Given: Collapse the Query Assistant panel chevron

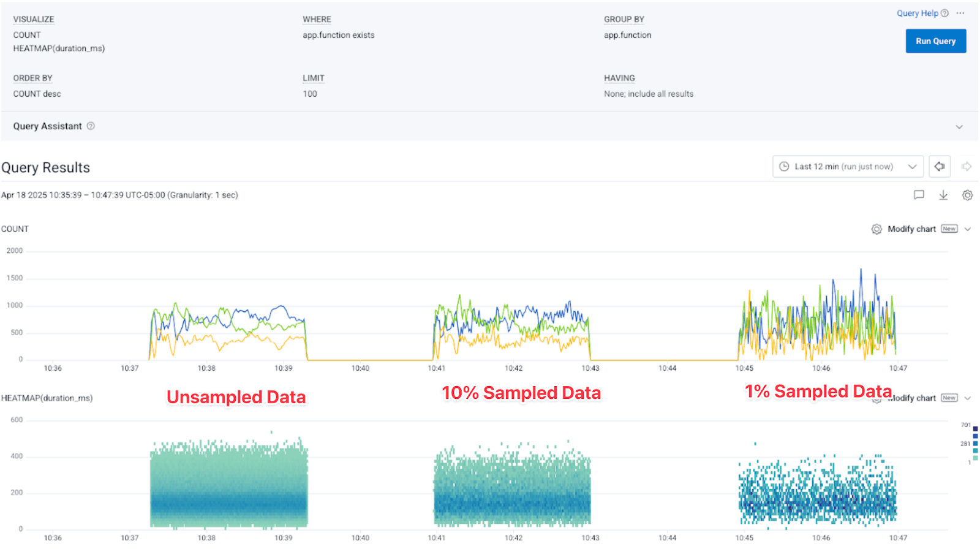Looking at the screenshot, I should (x=959, y=127).
